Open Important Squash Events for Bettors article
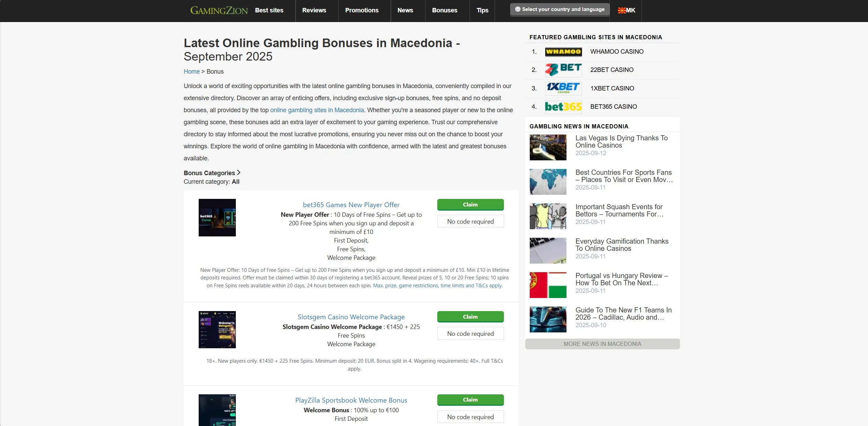868x426 pixels. pyautogui.click(x=619, y=211)
